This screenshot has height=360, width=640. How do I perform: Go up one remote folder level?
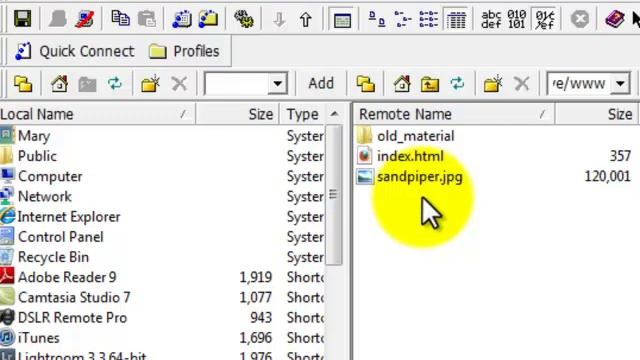coord(430,84)
